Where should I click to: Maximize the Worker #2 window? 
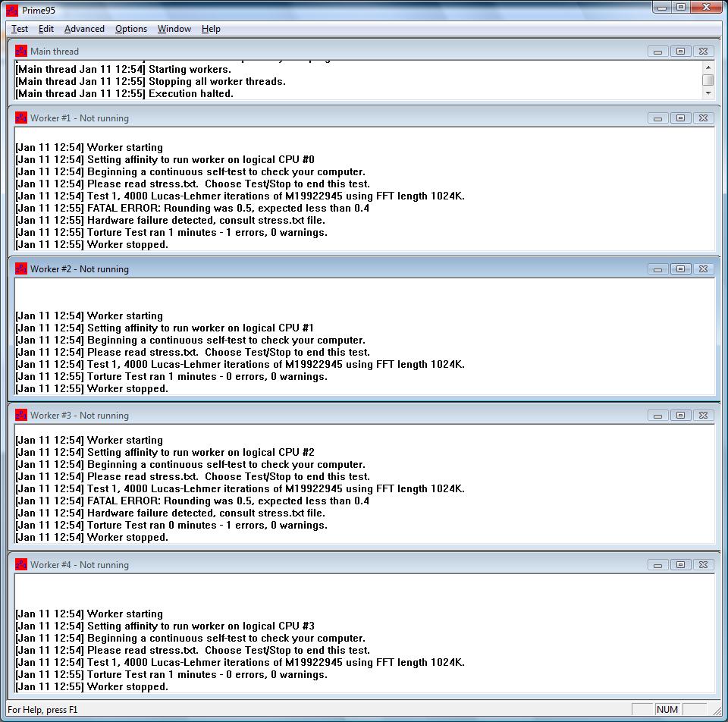[681, 269]
